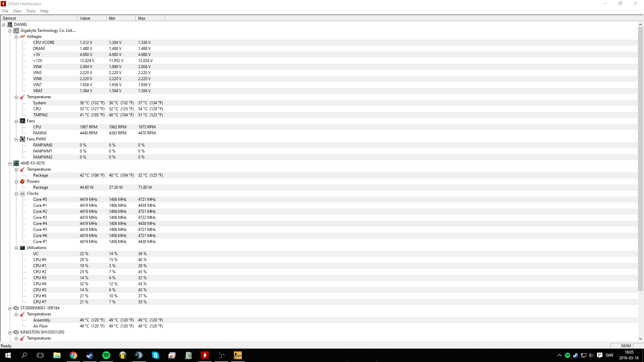
Task: Collapse the Clocks tree section
Action: 16,194
